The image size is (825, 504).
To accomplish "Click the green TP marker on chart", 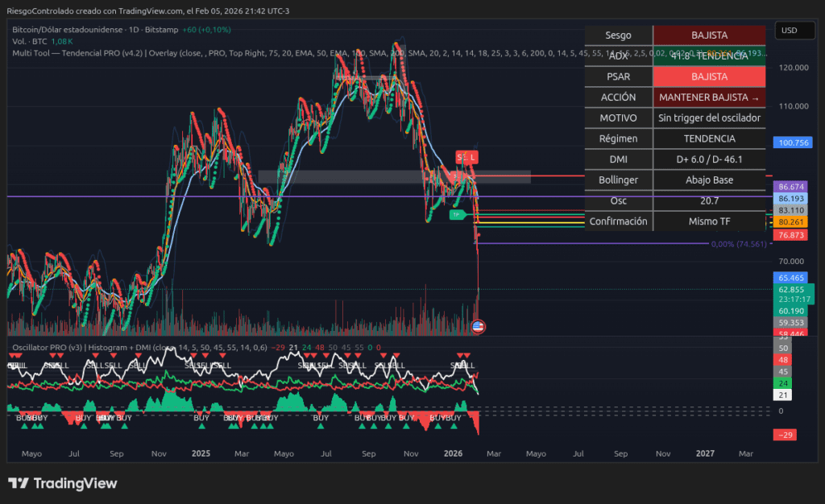I will tap(456, 215).
